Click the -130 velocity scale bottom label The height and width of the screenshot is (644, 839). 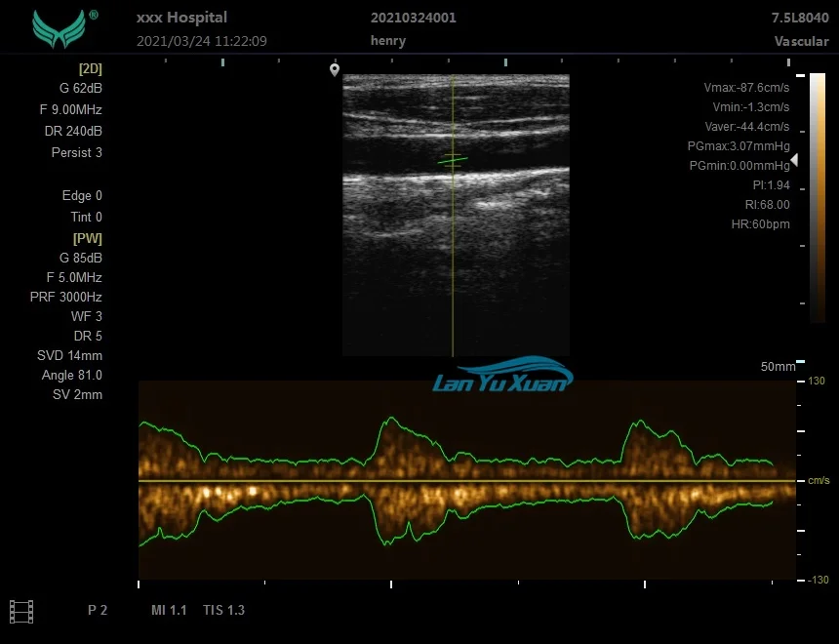[x=818, y=580]
